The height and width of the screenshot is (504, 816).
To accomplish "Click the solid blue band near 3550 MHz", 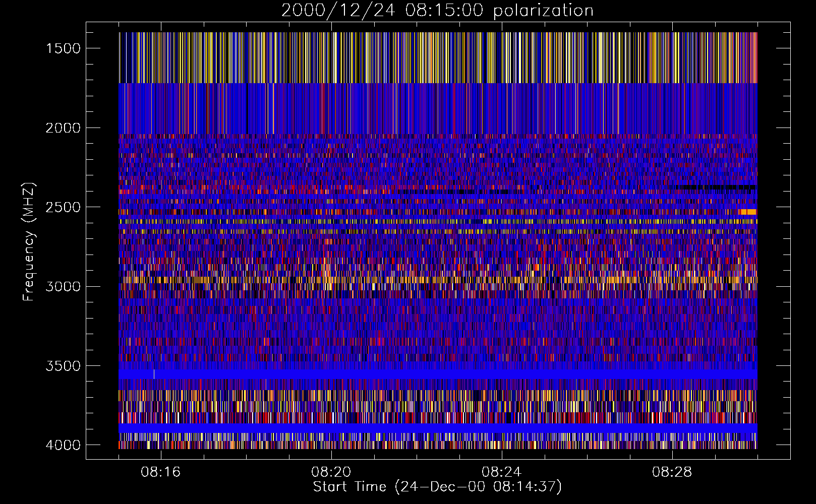I will 438,374.
